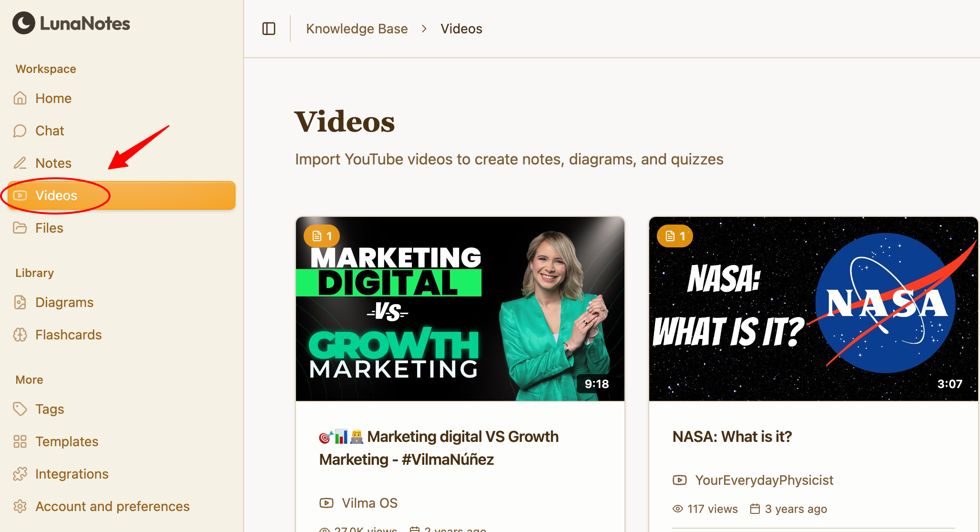Click notes count badge on NASA video

(675, 236)
